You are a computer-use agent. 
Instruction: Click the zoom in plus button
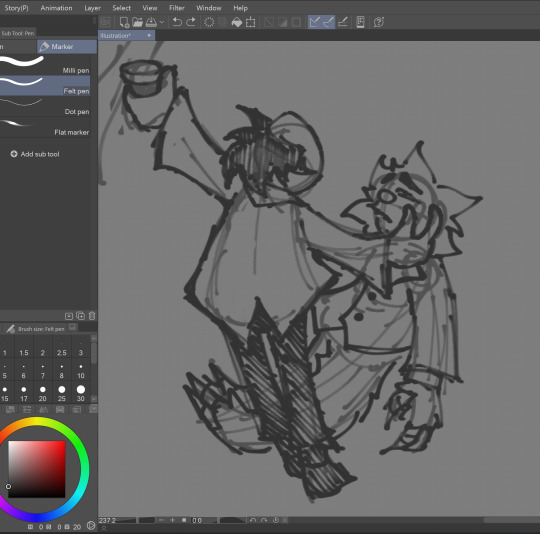point(173,520)
